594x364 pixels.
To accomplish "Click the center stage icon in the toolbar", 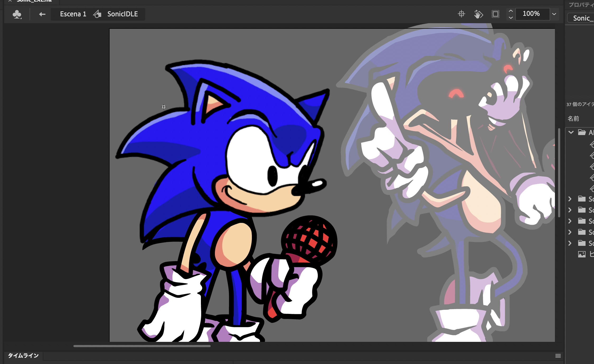I will [x=461, y=14].
